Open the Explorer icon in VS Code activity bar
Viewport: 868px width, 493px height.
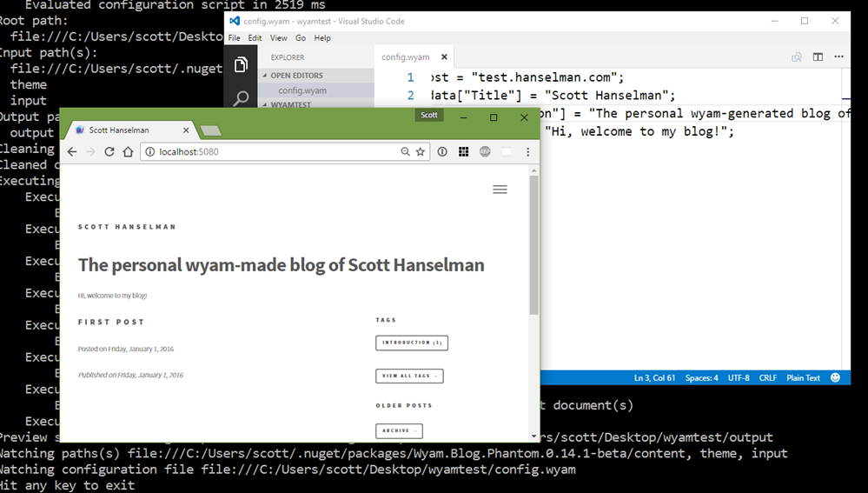241,65
